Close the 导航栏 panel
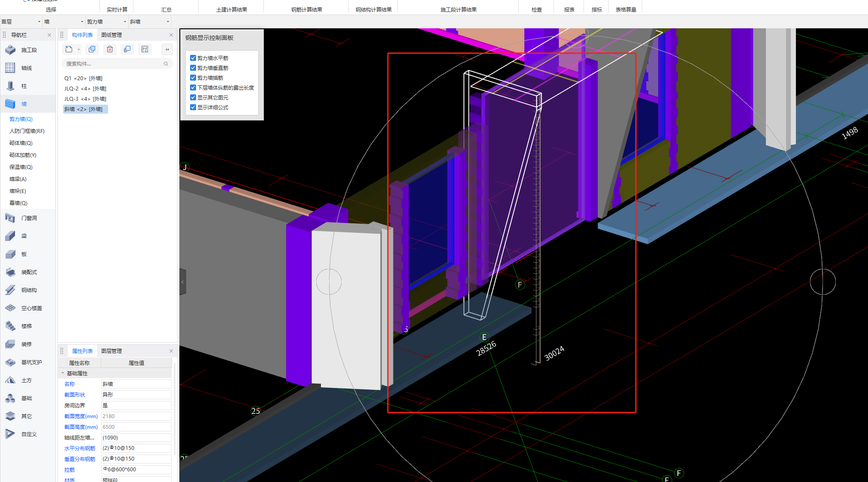Image resolution: width=868 pixels, height=482 pixels. pos(49,35)
